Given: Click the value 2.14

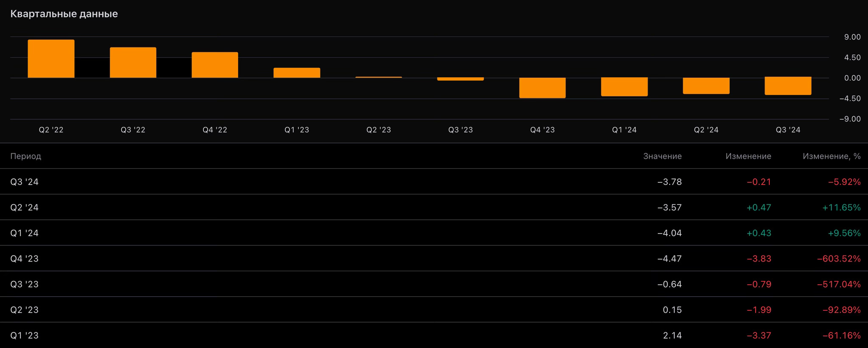Looking at the screenshot, I should 672,335.
